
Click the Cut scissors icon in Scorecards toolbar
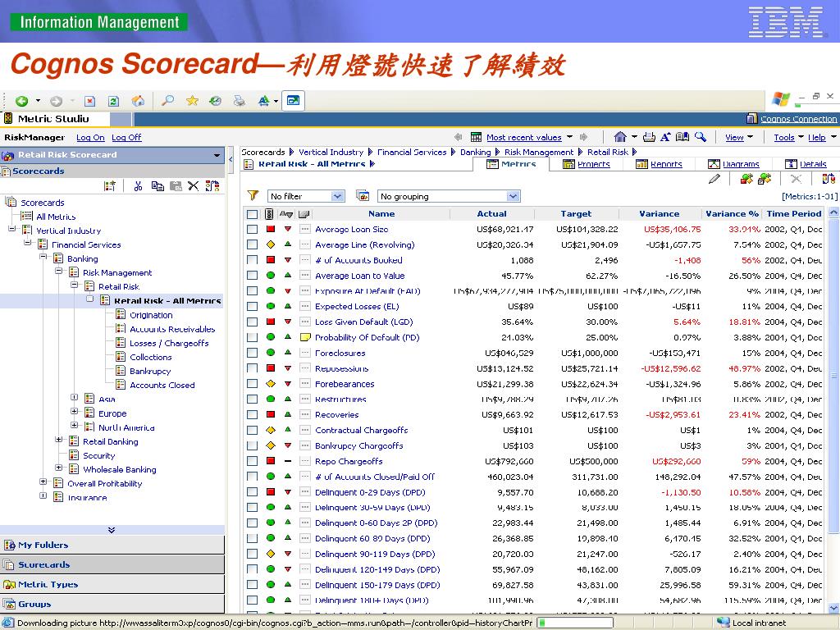pyautogui.click(x=138, y=186)
